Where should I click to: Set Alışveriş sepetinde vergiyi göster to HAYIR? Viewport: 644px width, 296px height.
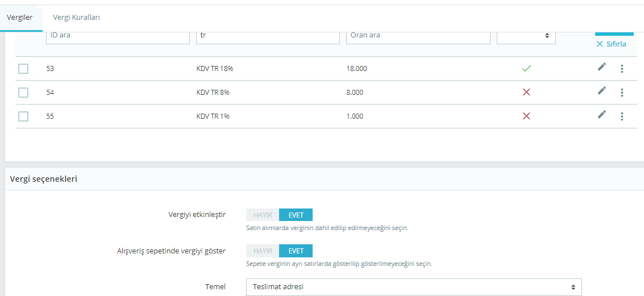pos(263,251)
